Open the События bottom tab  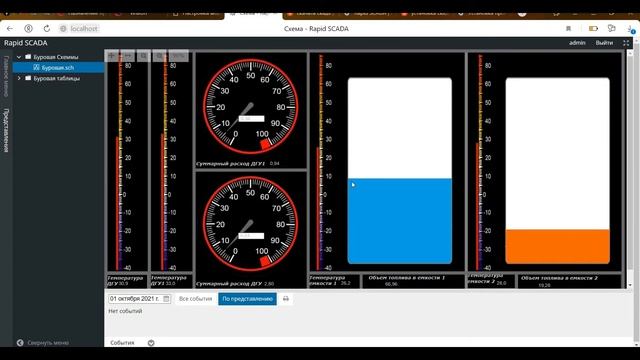pyautogui.click(x=122, y=343)
